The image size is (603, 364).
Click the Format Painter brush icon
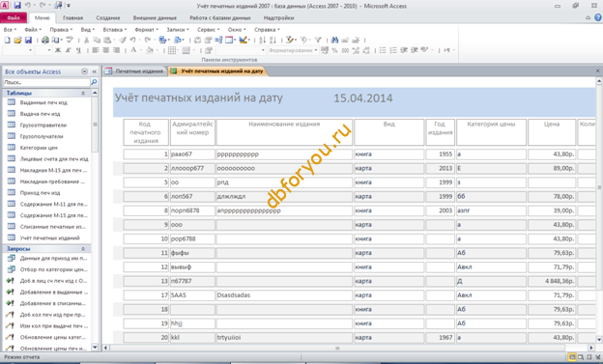pos(123,40)
